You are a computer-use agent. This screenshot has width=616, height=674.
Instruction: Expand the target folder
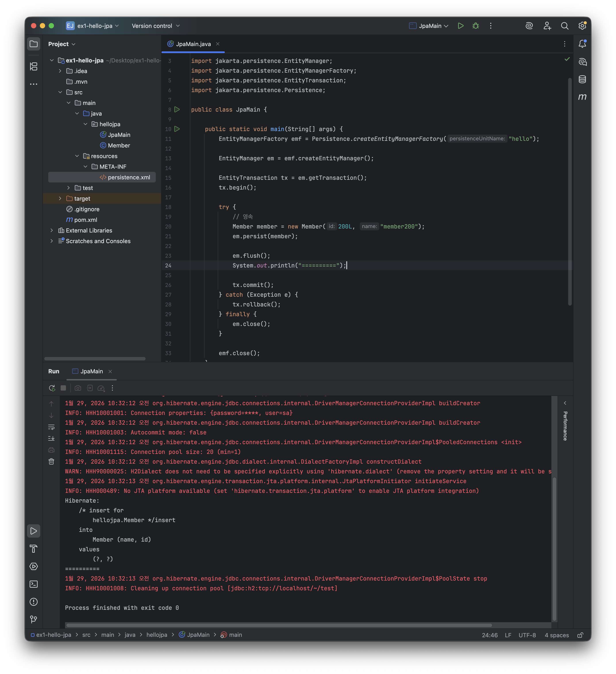(x=60, y=199)
